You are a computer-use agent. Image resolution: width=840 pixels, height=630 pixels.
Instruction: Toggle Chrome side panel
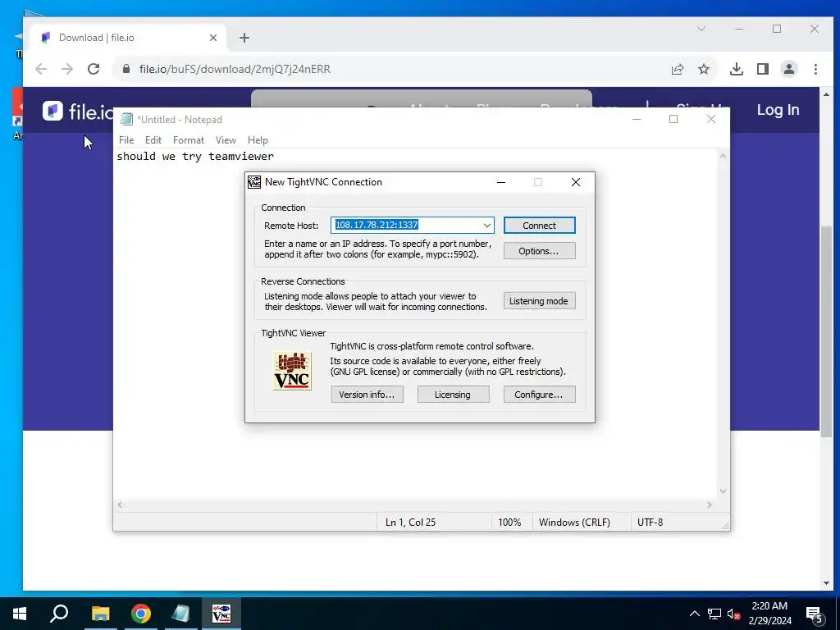pos(763,69)
